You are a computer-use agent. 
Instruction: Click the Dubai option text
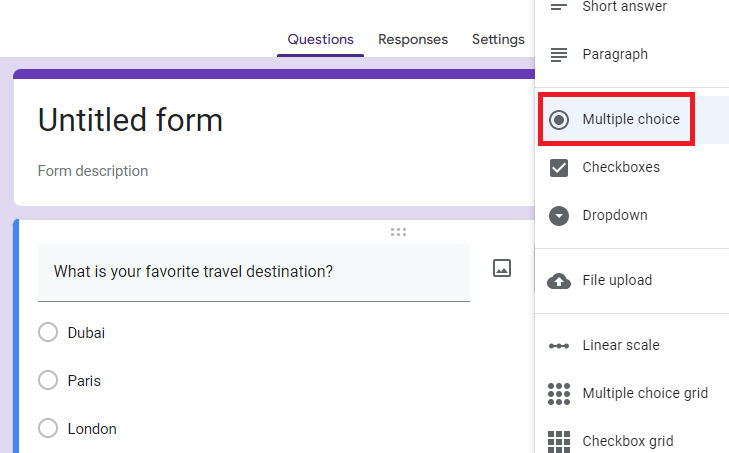86,333
